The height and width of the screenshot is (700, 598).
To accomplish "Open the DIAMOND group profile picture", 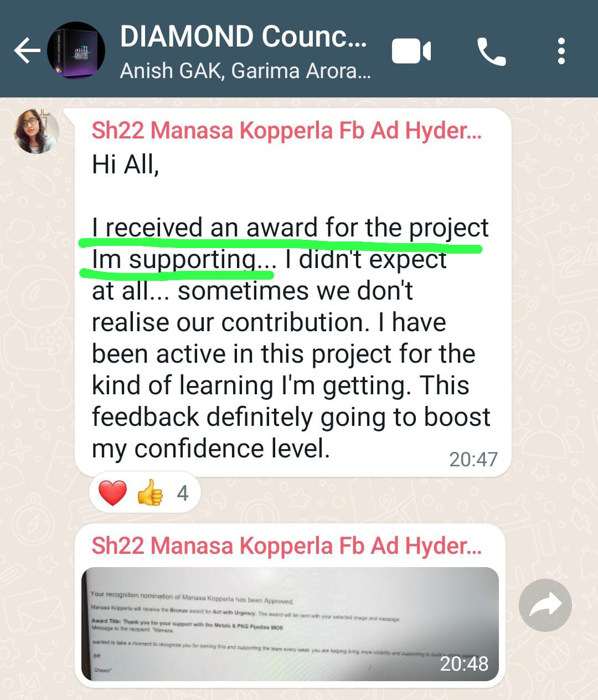I will point(76,50).
